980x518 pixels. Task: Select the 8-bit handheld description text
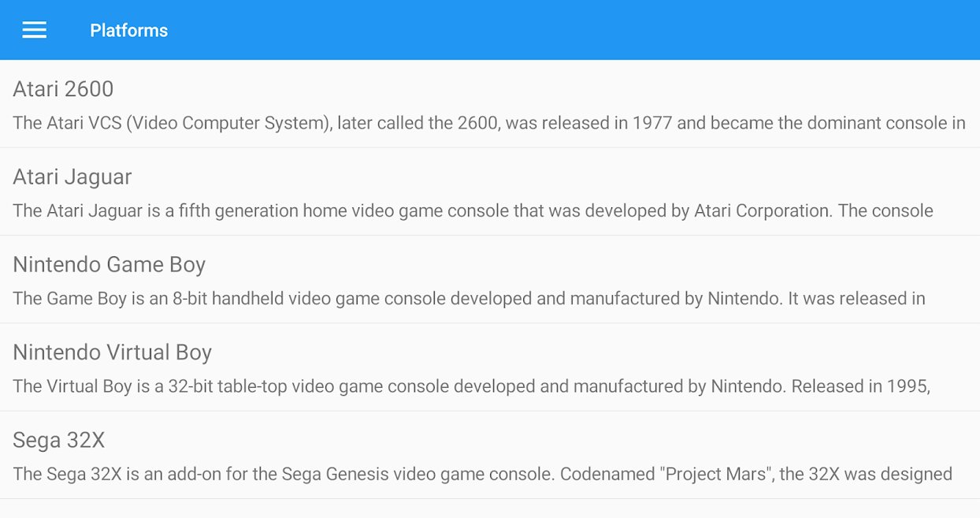(x=469, y=299)
